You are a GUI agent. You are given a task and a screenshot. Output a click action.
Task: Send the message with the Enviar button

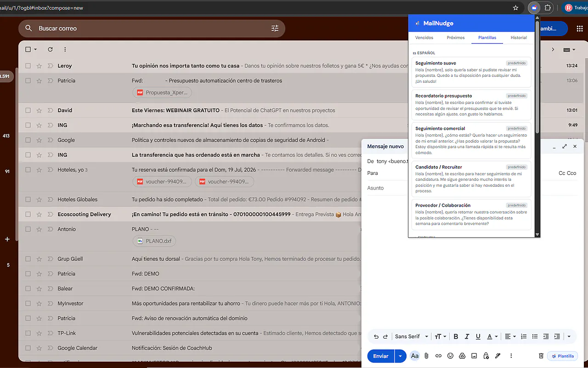click(x=381, y=356)
